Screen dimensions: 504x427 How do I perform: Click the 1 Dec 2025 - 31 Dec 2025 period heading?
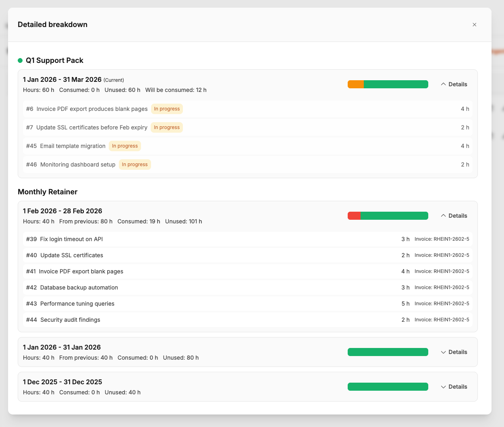pyautogui.click(x=62, y=382)
